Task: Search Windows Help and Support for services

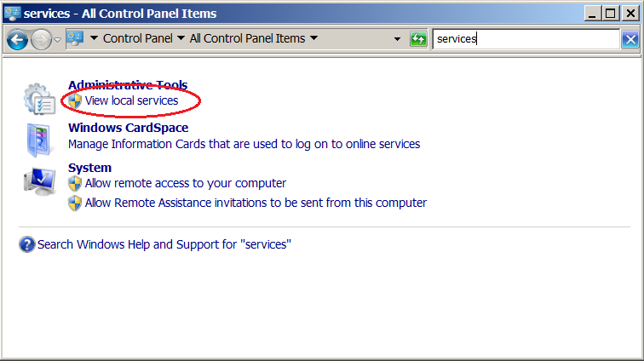Action: click(x=164, y=244)
